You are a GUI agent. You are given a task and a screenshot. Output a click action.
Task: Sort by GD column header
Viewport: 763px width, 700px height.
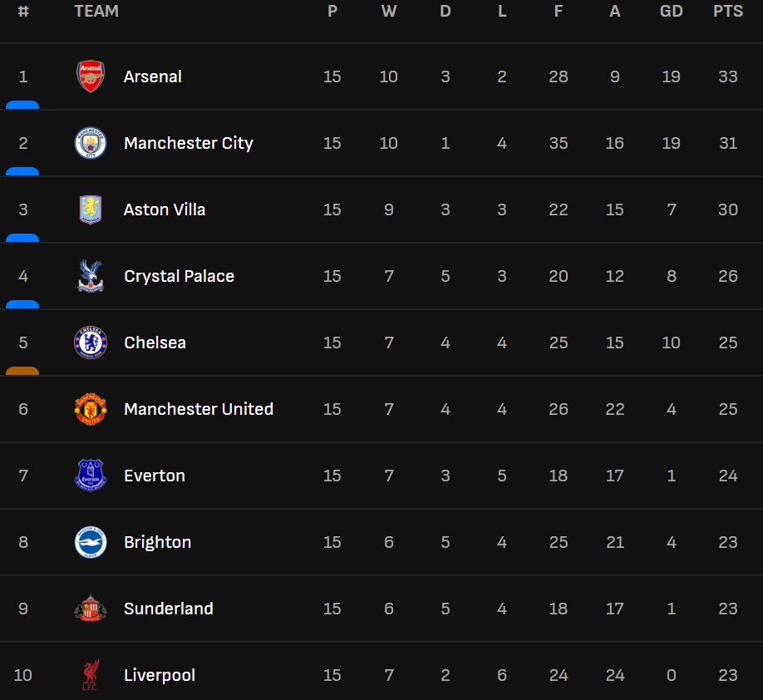click(x=671, y=11)
